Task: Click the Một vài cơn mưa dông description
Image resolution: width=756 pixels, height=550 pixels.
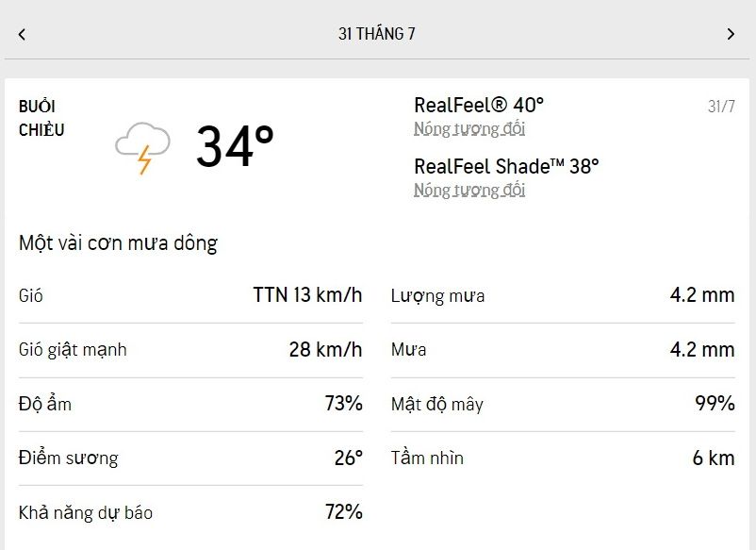Action: [x=118, y=243]
